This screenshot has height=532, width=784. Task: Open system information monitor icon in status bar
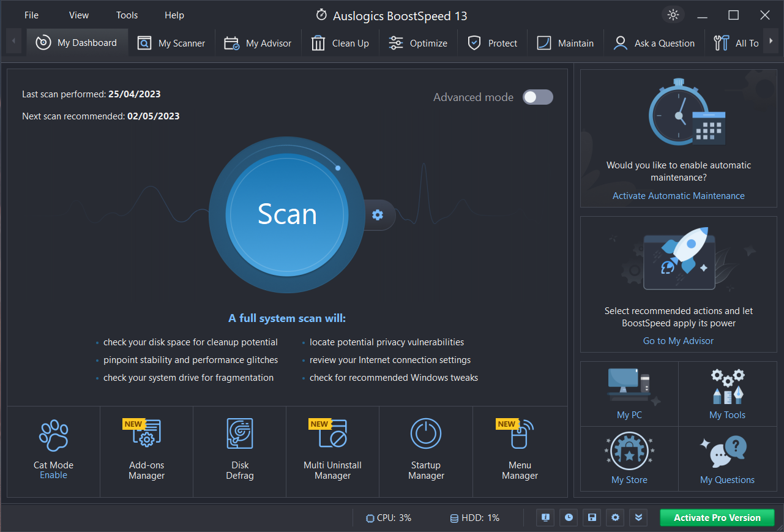click(545, 518)
